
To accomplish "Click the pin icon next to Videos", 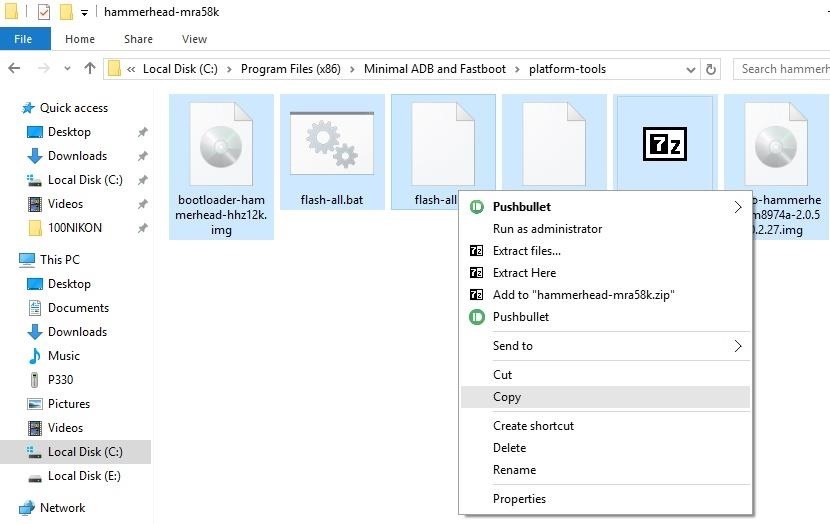I will tap(142, 204).
